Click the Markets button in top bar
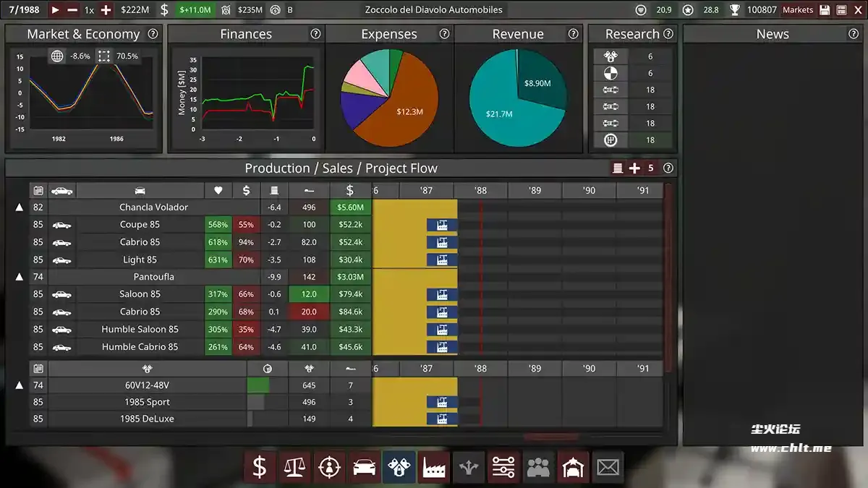Viewport: 868px width, 488px height. tap(798, 10)
